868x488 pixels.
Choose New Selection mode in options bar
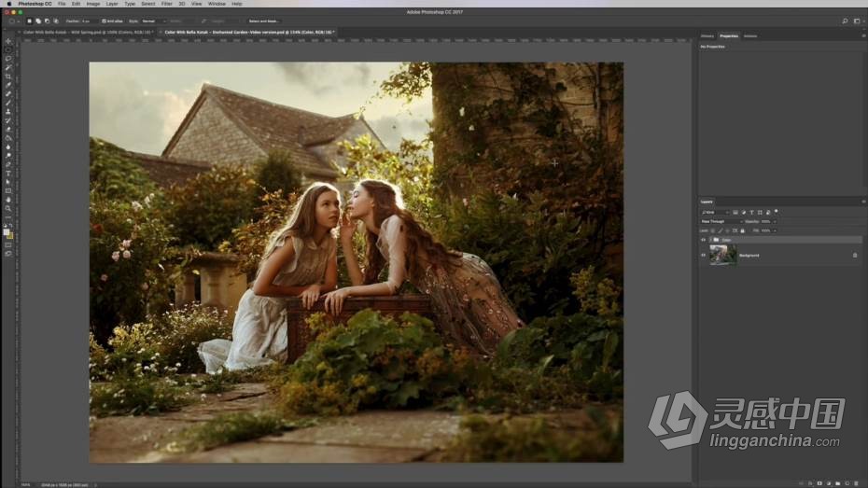click(x=29, y=21)
